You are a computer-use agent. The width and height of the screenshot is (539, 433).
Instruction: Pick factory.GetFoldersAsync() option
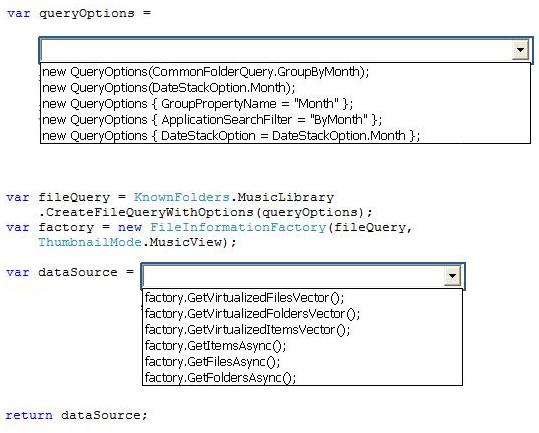point(302,377)
